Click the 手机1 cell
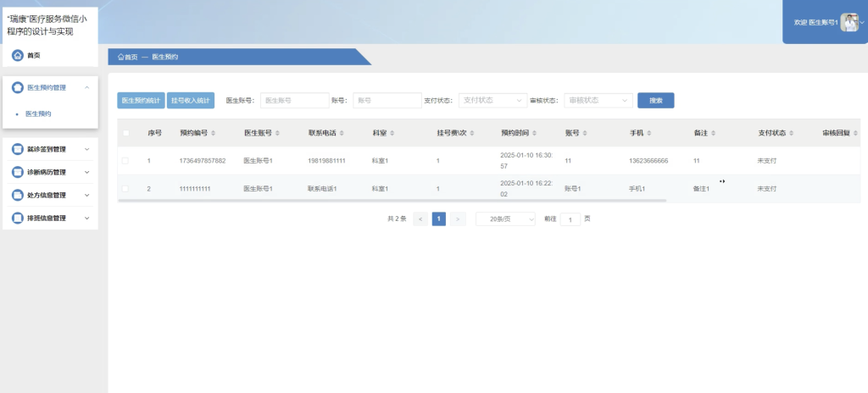This screenshot has width=868, height=393. [637, 189]
